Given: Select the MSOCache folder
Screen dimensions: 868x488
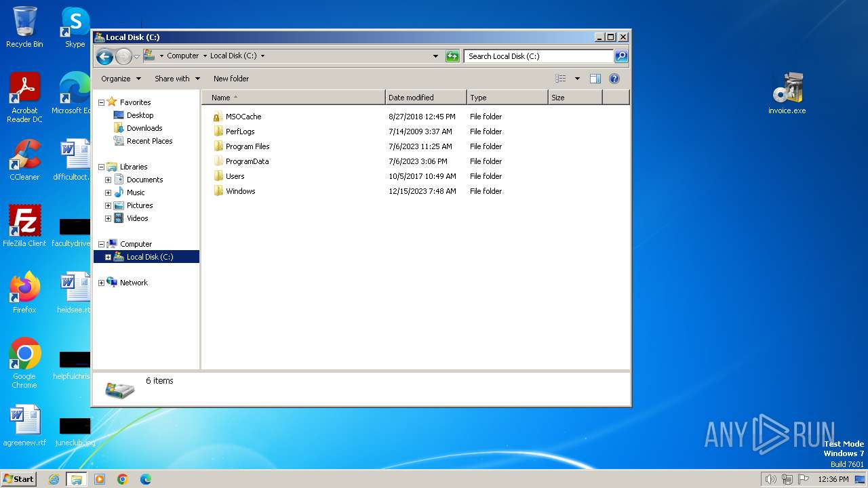Looking at the screenshot, I should coord(243,117).
